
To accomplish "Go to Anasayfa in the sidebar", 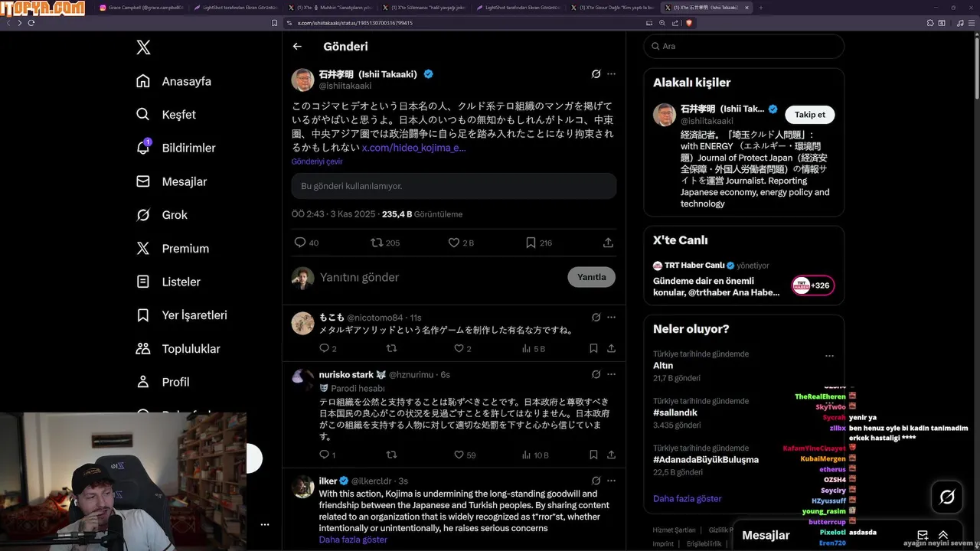I will click(174, 81).
